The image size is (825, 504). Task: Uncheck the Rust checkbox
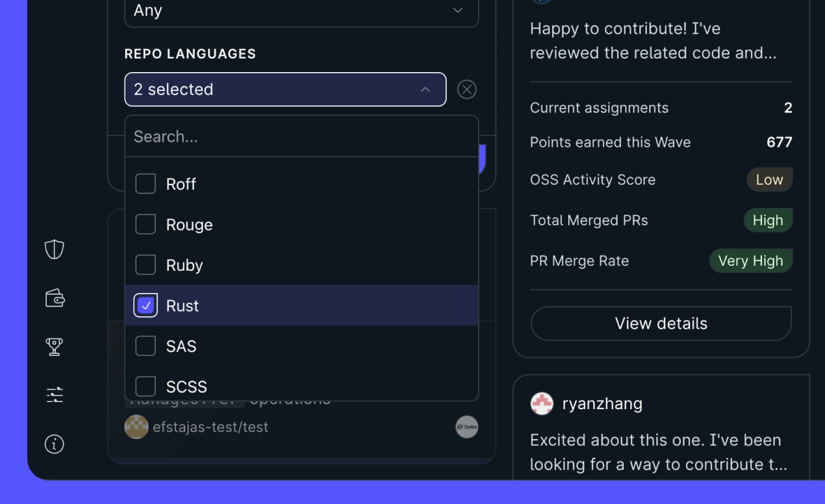pos(146,305)
